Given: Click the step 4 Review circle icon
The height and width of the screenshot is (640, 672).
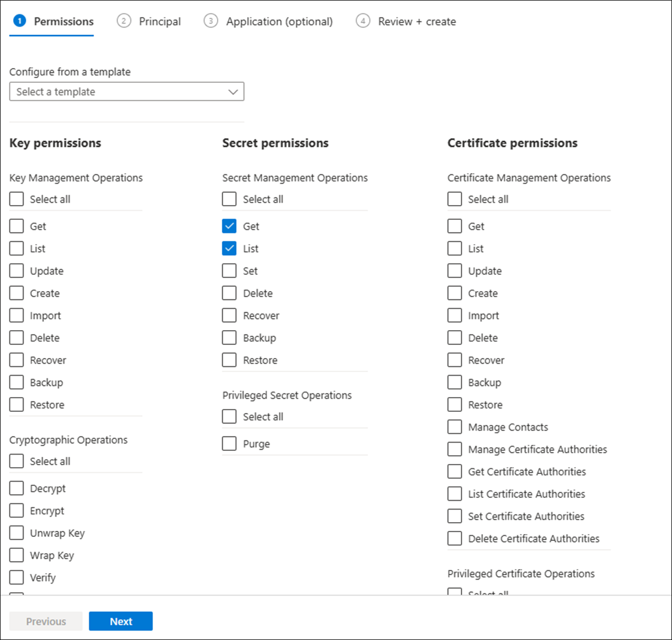Looking at the screenshot, I should coord(363,21).
